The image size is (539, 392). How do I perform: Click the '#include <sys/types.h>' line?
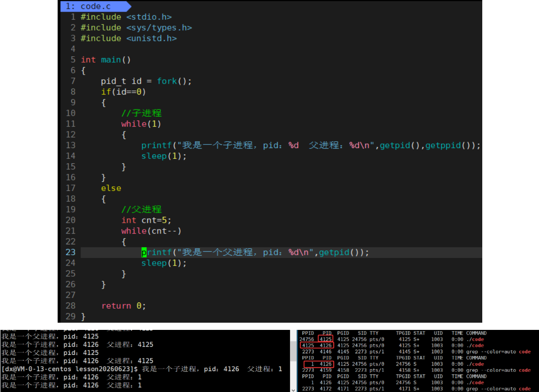tap(136, 27)
